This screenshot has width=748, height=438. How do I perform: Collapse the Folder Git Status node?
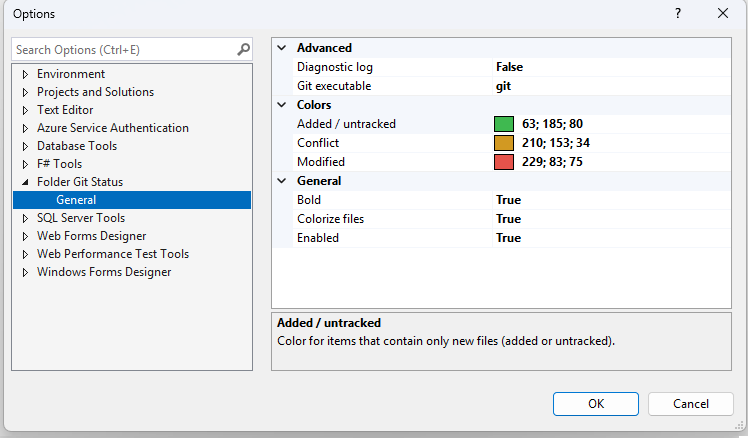click(x=25, y=182)
